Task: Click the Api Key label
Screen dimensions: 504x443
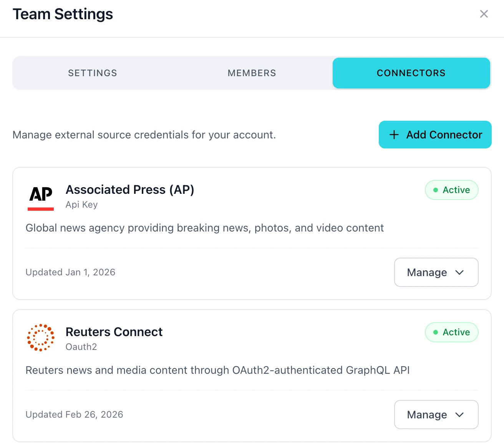Action: point(81,205)
